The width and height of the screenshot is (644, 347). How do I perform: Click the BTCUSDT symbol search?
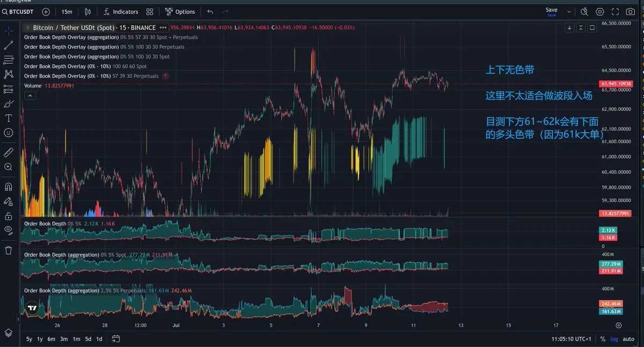18,11
